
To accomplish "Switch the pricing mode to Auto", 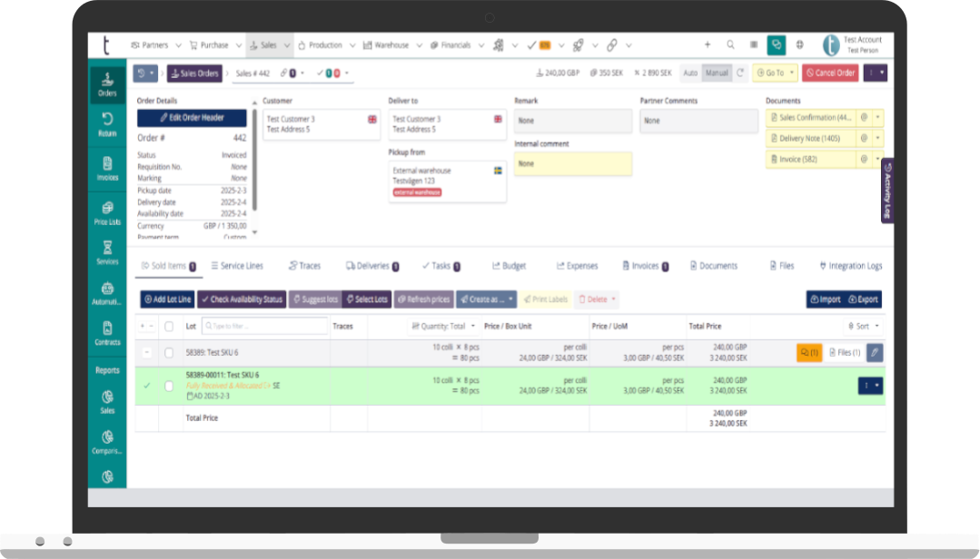I will [690, 73].
